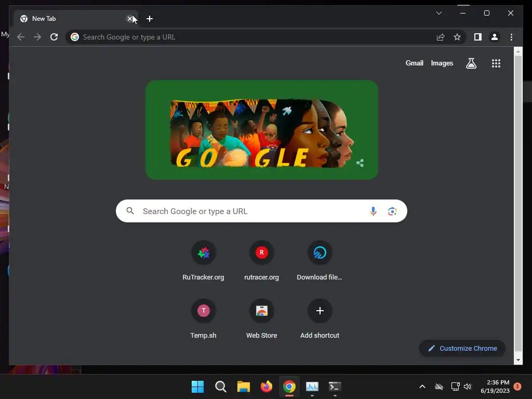Add a new shortcut
The height and width of the screenshot is (399, 532).
coord(320,318)
